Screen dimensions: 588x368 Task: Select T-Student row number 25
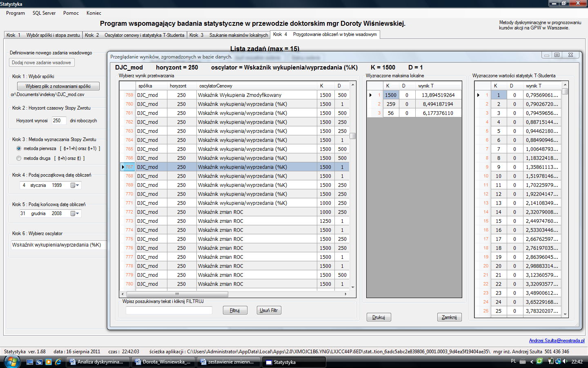(518, 311)
